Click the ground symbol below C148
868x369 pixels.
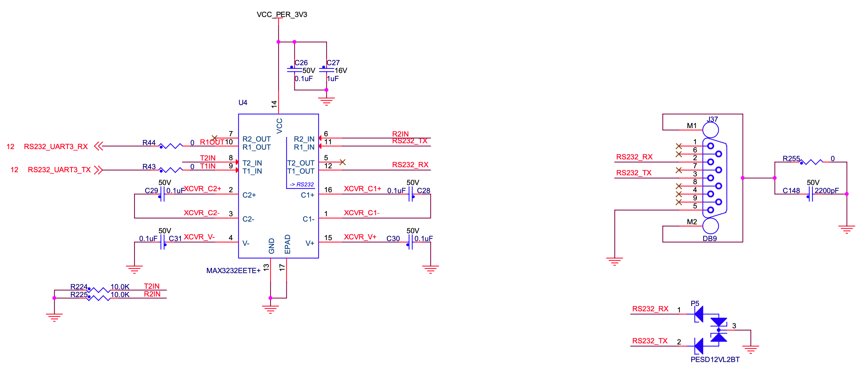847,229
